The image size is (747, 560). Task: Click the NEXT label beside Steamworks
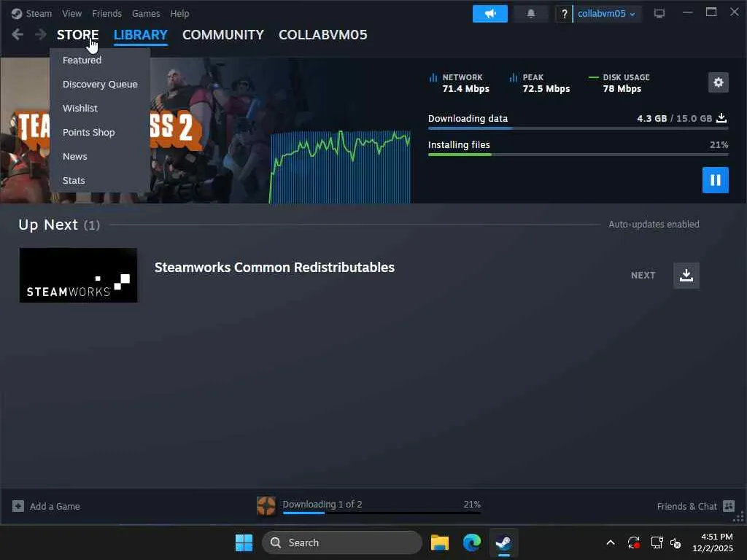click(643, 275)
